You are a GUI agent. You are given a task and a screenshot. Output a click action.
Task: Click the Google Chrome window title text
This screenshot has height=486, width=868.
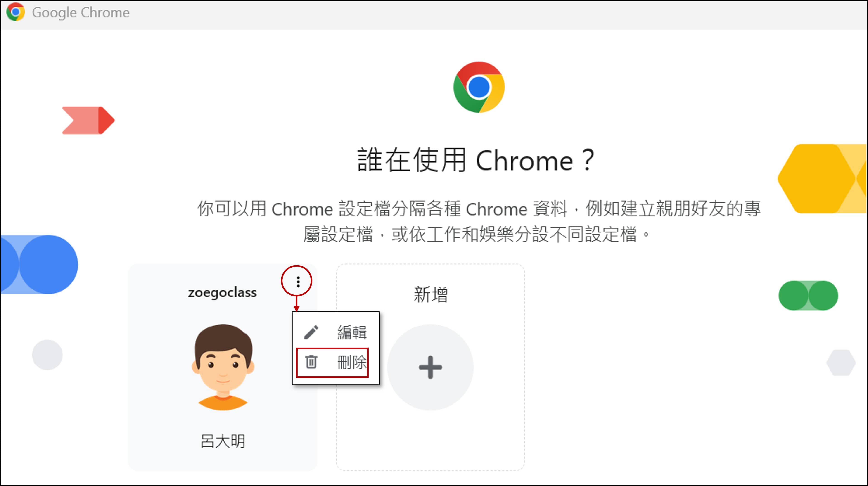click(81, 12)
